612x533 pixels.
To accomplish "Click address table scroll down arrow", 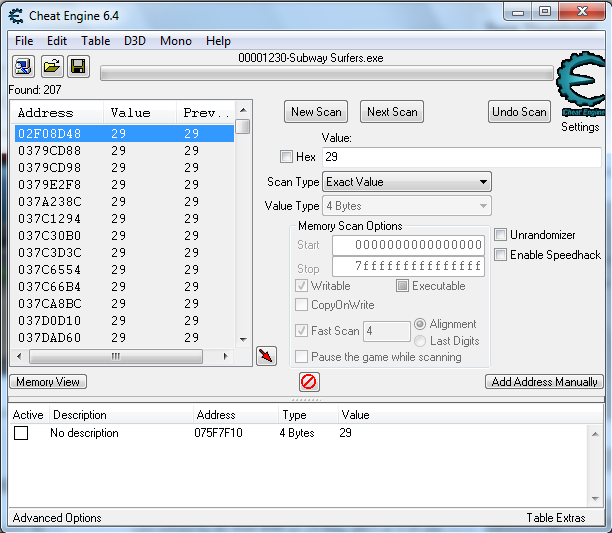I will tap(595, 499).
